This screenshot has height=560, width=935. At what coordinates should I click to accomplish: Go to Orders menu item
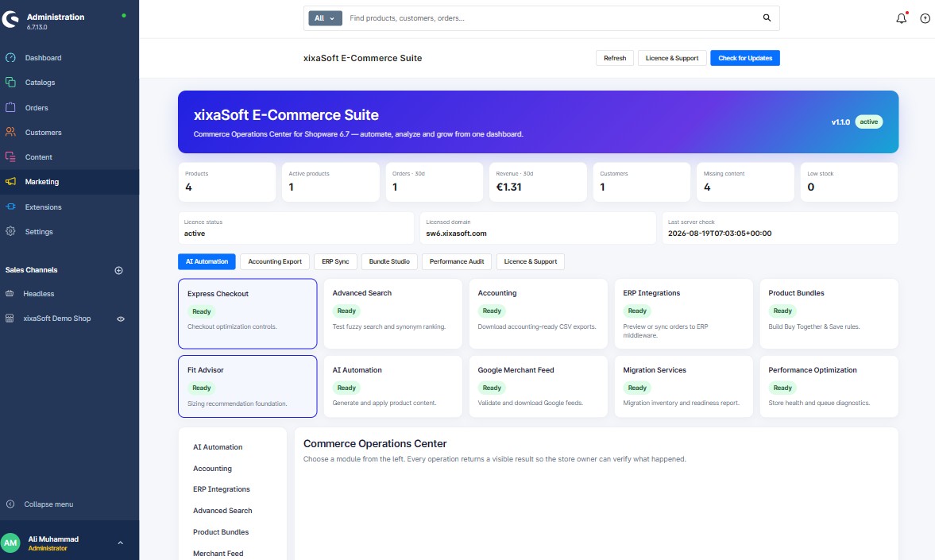point(37,108)
